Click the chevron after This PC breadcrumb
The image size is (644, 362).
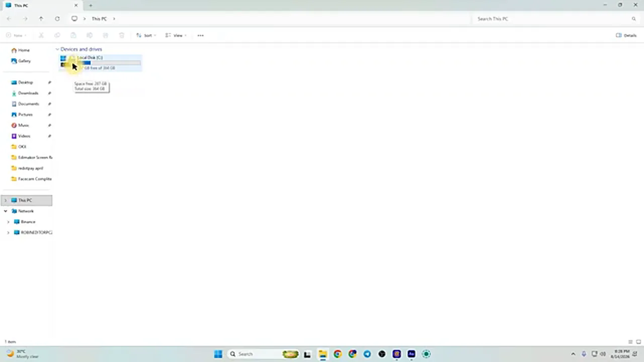(114, 19)
